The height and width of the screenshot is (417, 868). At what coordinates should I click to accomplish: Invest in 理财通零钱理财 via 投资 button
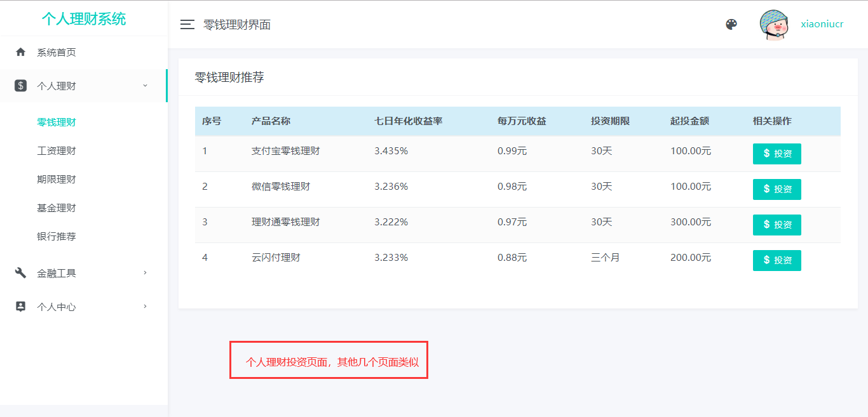pyautogui.click(x=776, y=225)
